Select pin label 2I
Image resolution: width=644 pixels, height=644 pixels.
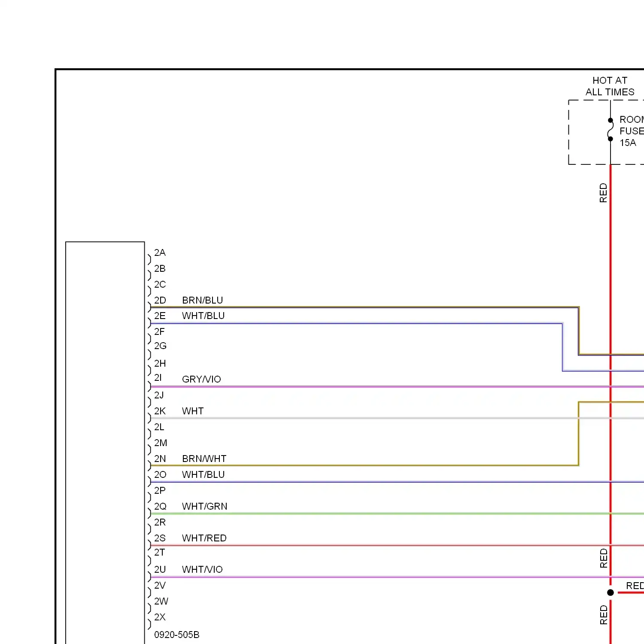tap(158, 377)
